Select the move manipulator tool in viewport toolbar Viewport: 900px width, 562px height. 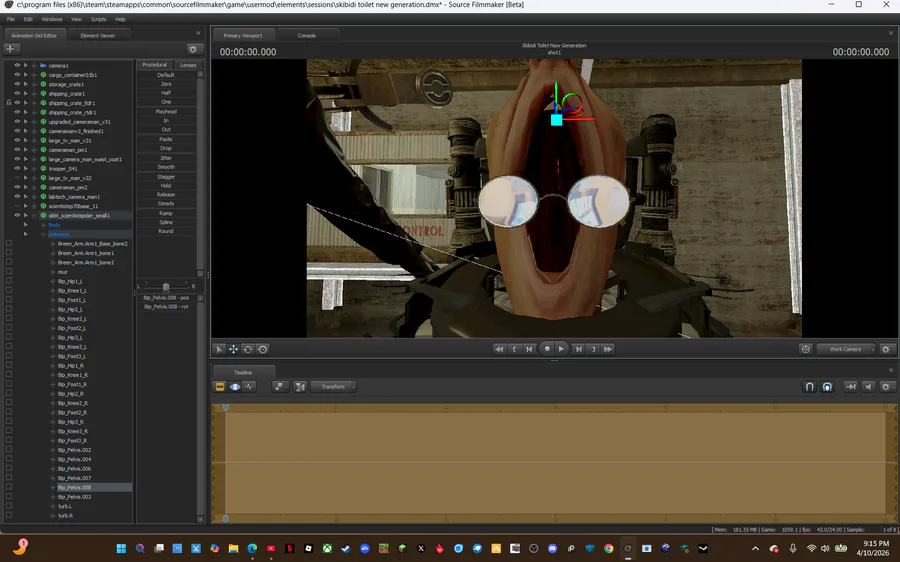(x=233, y=349)
